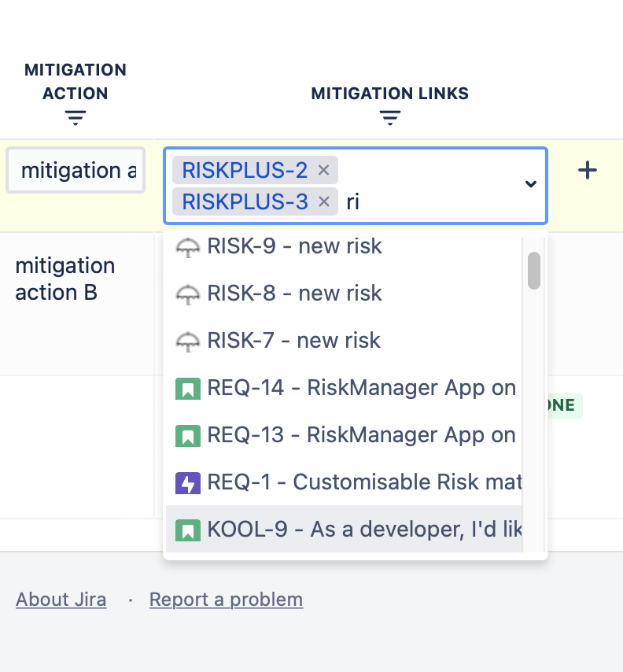The image size is (623, 672).
Task: Click the umbrella icon beside RISK-8
Action: (x=187, y=294)
